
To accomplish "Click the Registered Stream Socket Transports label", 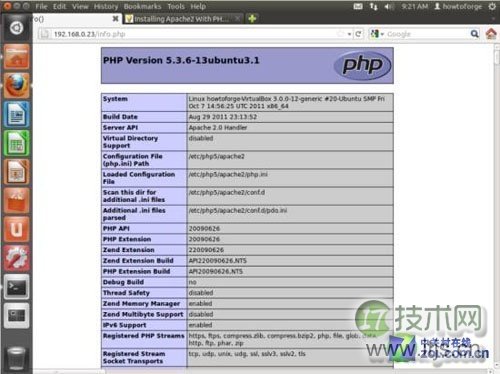I will [134, 357].
